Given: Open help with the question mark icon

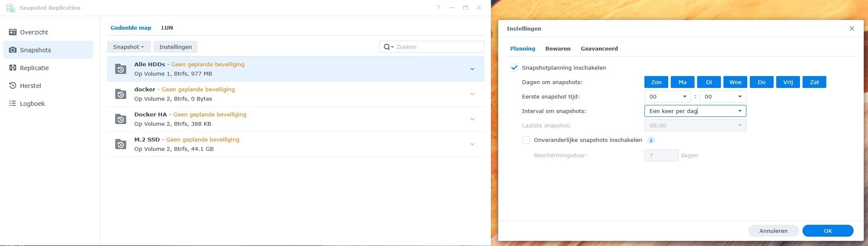Looking at the screenshot, I should pos(438,8).
